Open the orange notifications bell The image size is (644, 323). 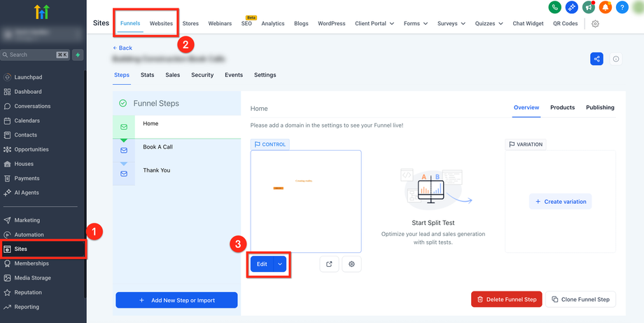(x=605, y=8)
